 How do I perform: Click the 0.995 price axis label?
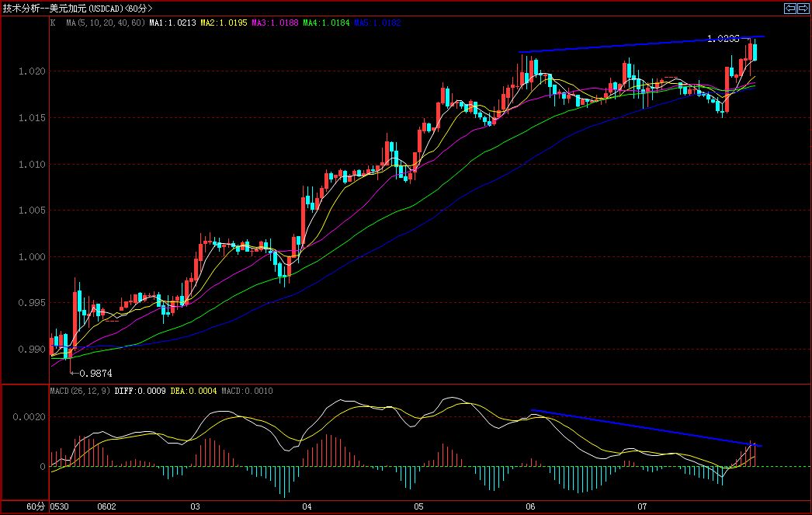(32, 303)
